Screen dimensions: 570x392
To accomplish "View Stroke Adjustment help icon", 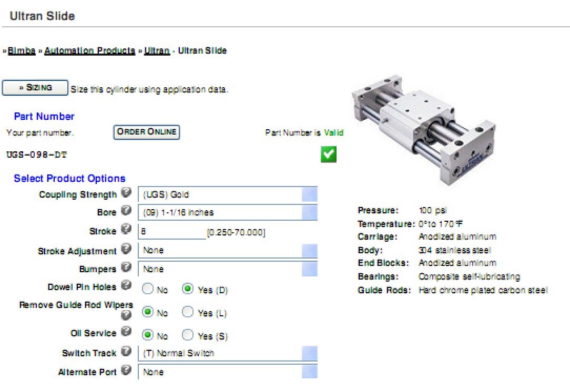I will pos(126,249).
